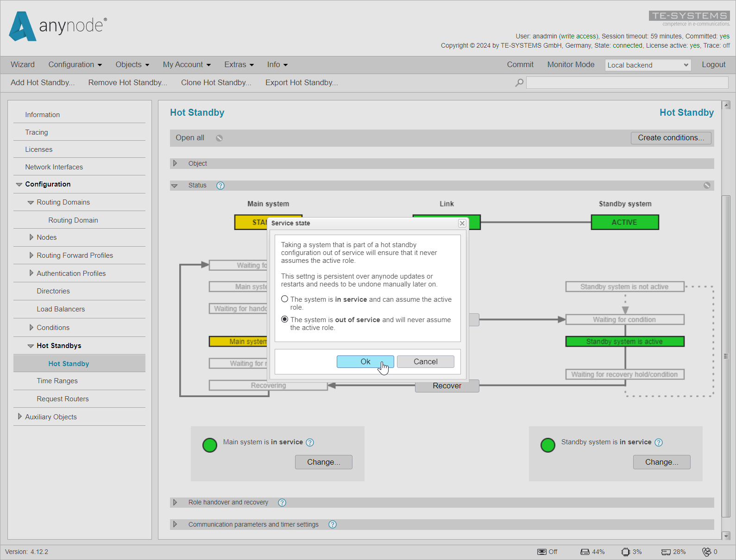Click the Commit button

click(x=520, y=65)
